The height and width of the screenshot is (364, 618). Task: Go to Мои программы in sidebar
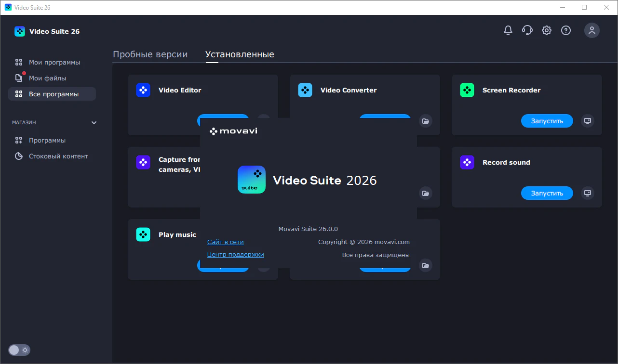pos(52,62)
